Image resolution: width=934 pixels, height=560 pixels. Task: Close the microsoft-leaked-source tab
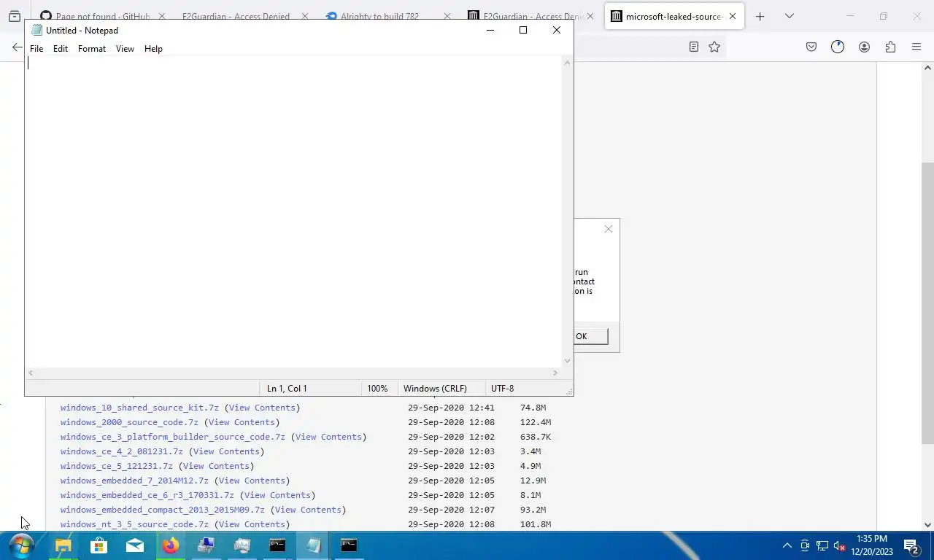pyautogui.click(x=733, y=16)
